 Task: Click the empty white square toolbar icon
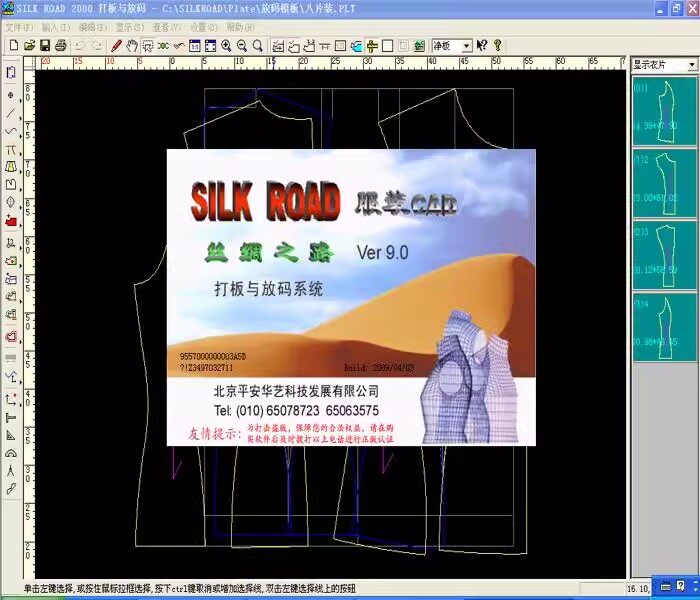pos(388,46)
